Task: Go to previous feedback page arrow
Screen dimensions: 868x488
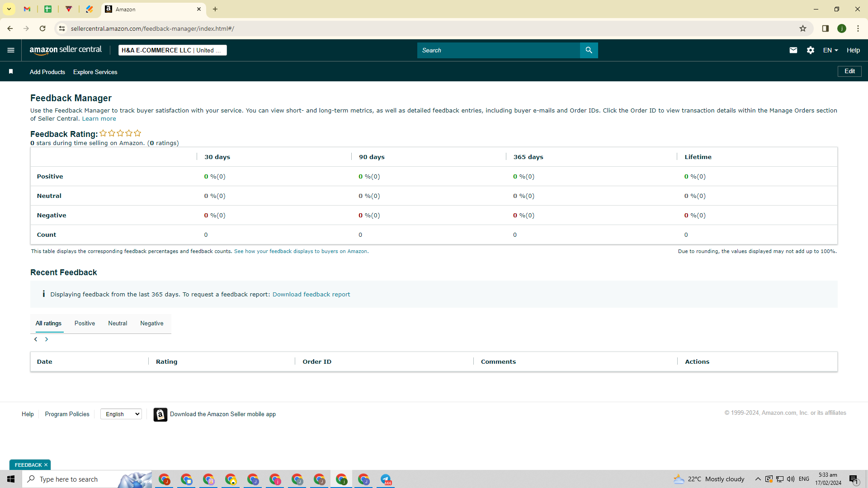Action: point(36,339)
